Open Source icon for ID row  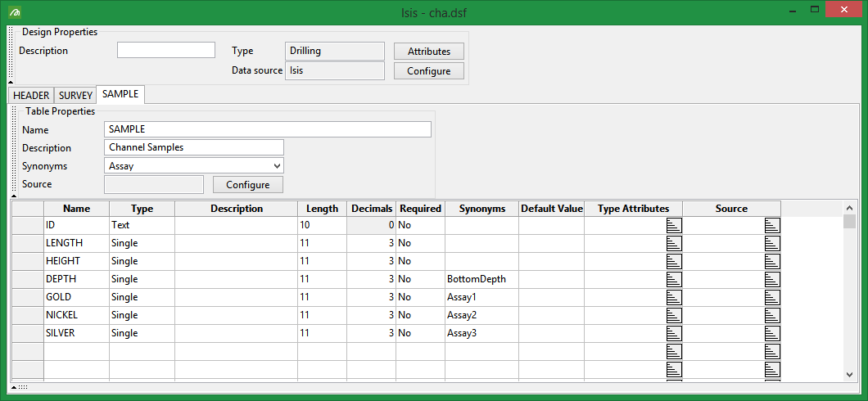point(771,225)
